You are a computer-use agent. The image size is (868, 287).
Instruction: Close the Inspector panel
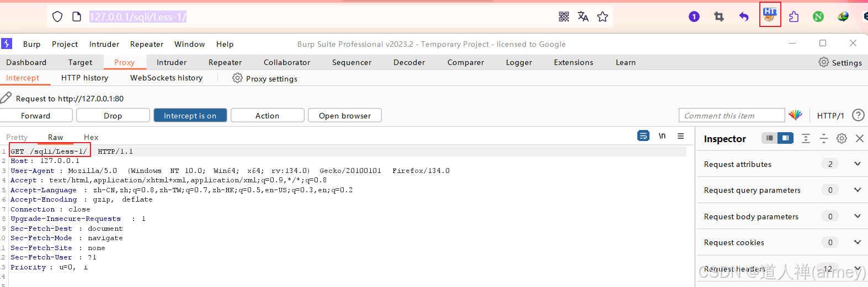[860, 138]
